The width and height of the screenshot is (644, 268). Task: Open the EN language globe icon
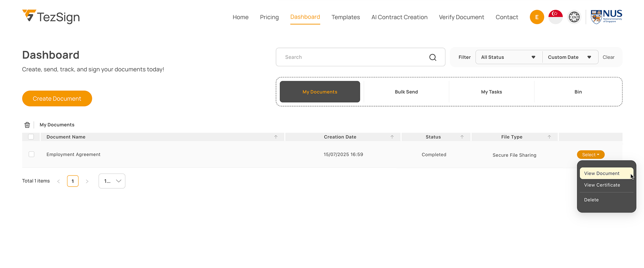tap(574, 17)
